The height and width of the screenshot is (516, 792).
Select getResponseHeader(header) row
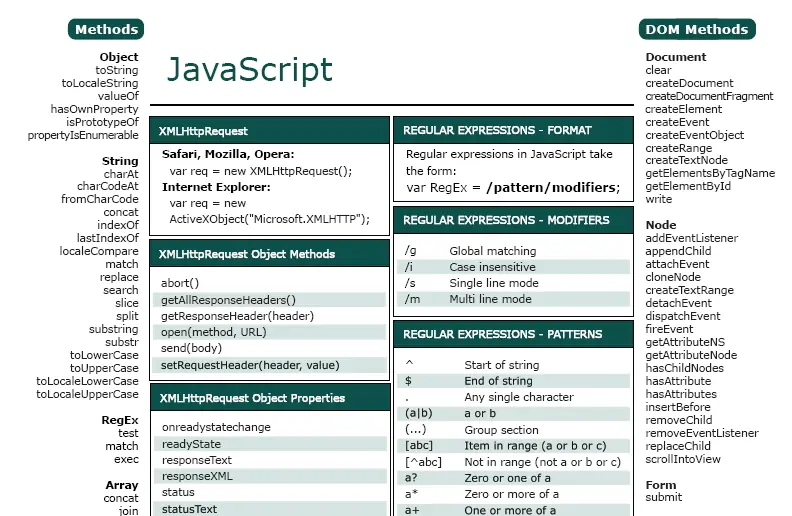point(270,316)
